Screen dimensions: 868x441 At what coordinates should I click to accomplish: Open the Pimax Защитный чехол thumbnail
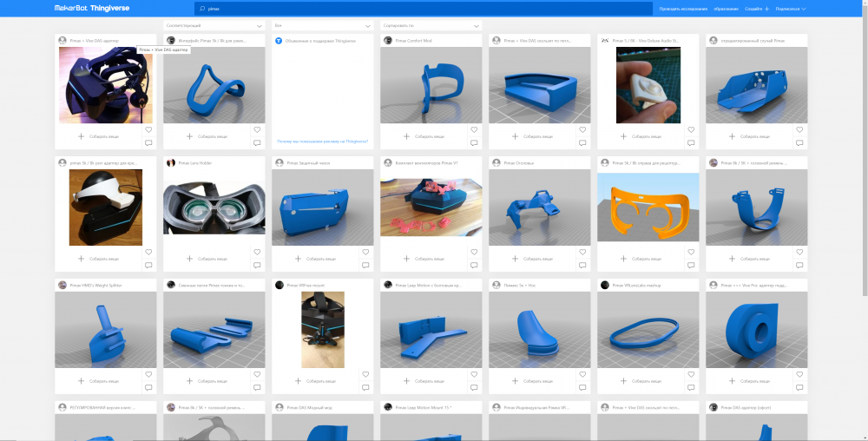[323, 207]
